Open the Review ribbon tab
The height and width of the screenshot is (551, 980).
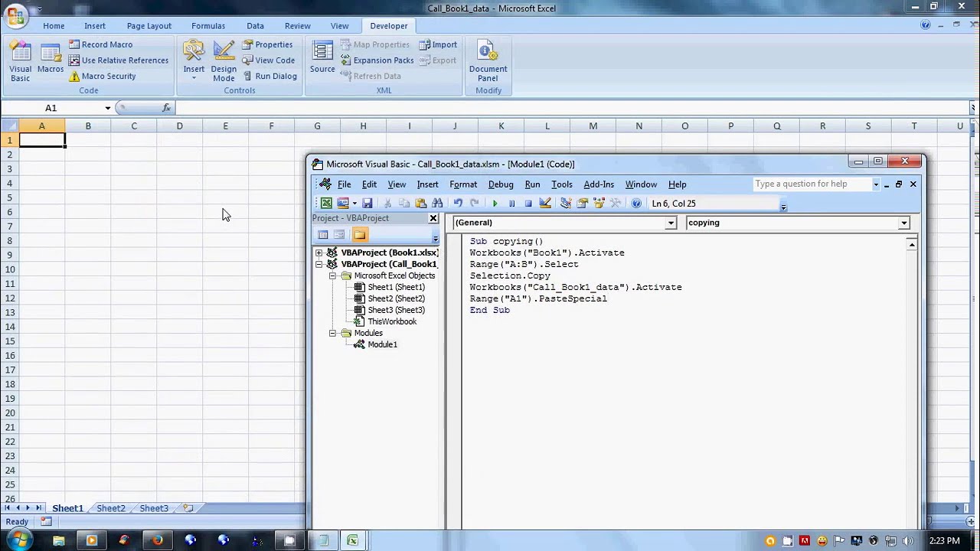tap(298, 26)
